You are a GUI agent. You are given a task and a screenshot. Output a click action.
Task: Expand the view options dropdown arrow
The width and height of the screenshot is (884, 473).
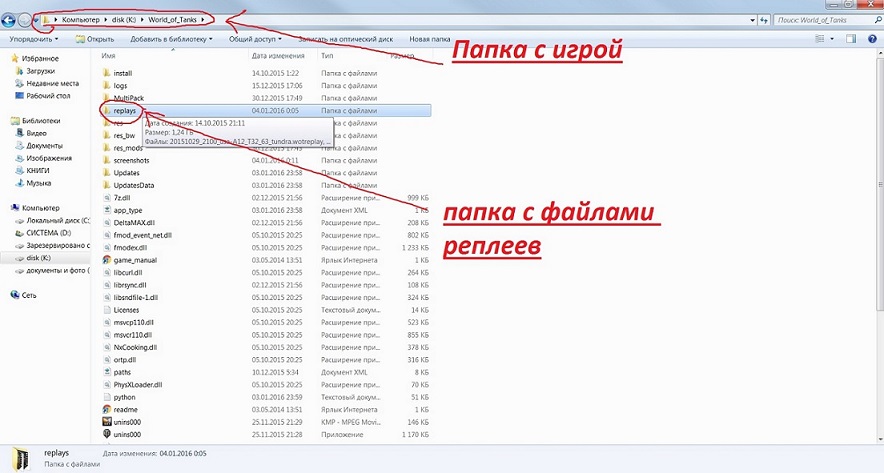(832, 39)
